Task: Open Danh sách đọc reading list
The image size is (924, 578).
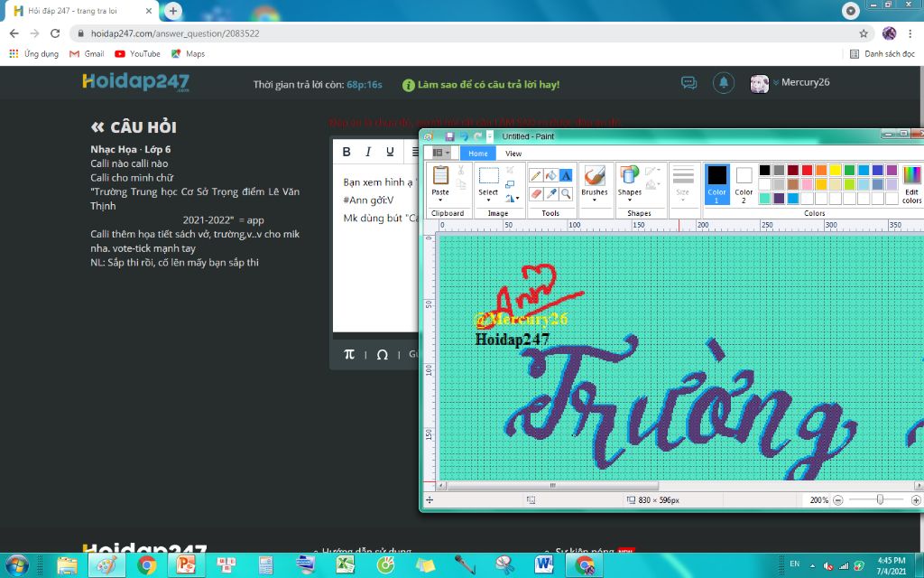Action: click(882, 53)
